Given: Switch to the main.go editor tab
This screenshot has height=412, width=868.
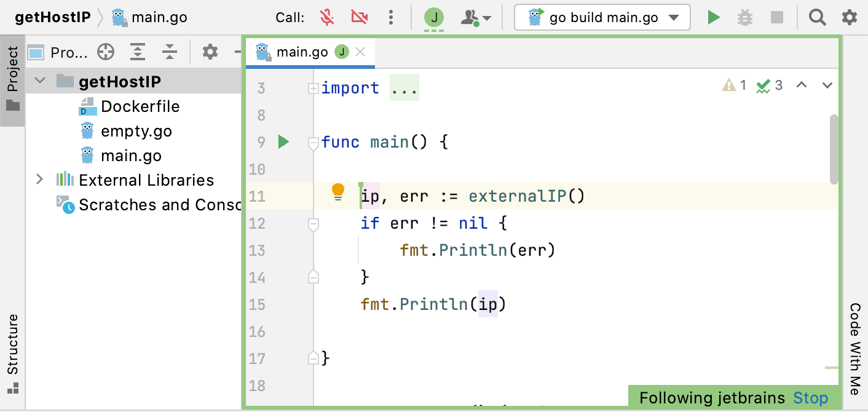Looking at the screenshot, I should tap(302, 52).
